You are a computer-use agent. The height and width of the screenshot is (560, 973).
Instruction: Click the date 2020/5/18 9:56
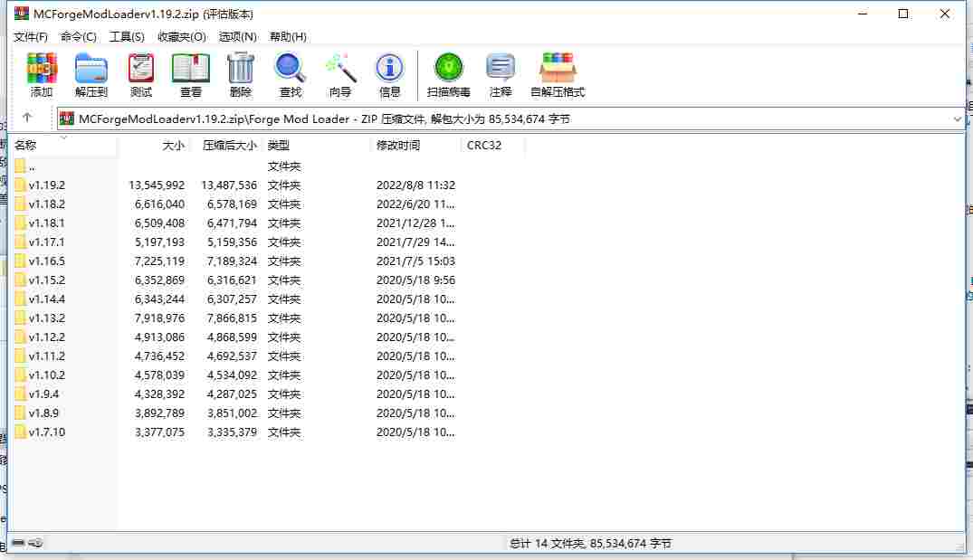pyautogui.click(x=415, y=280)
